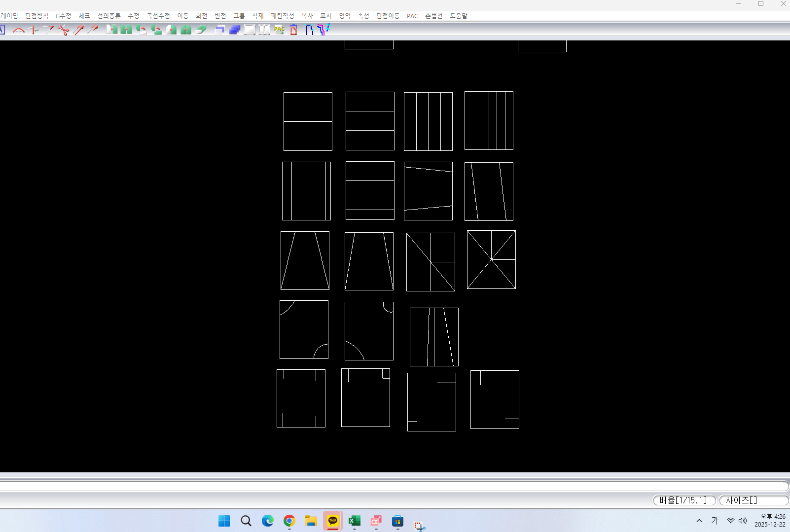Click the PAC toolbar icon
790x532 pixels.
tap(279, 30)
